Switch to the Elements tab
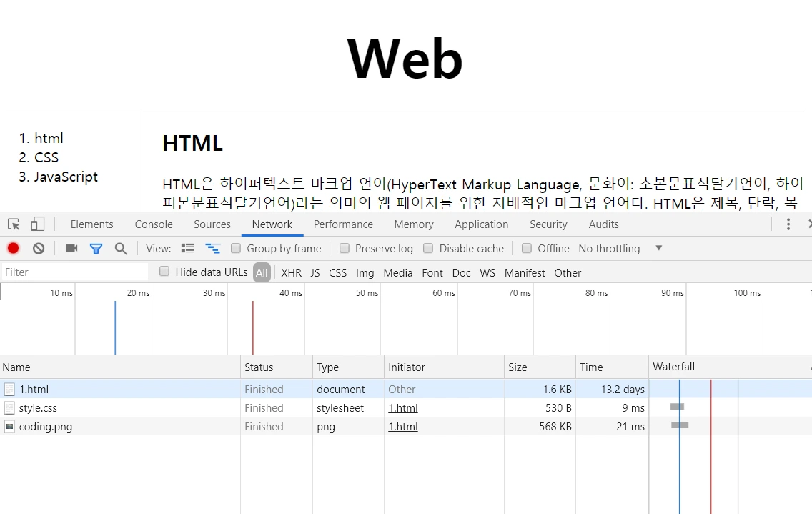Viewport: 812px width, 514px height. coord(91,224)
